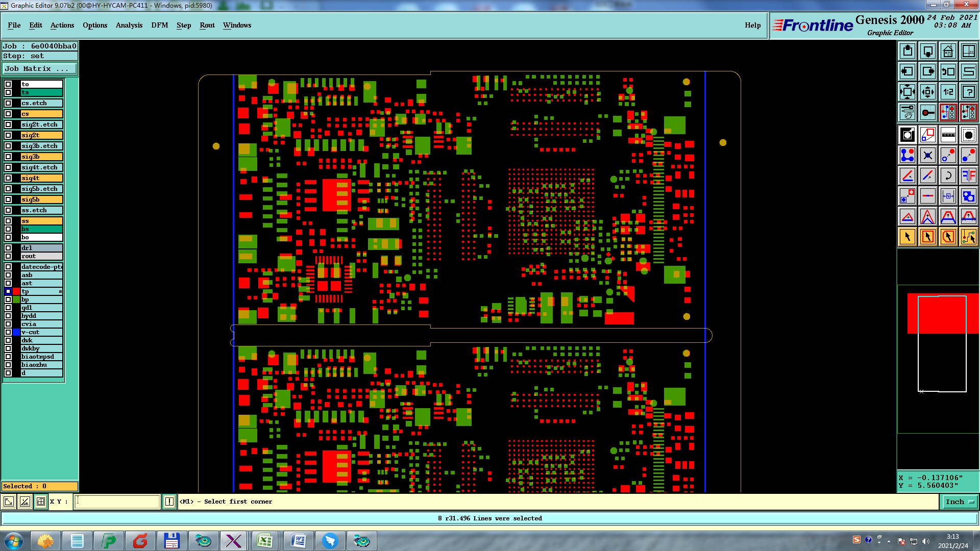Open the Help menu
The width and height of the screenshot is (980, 551).
(752, 25)
